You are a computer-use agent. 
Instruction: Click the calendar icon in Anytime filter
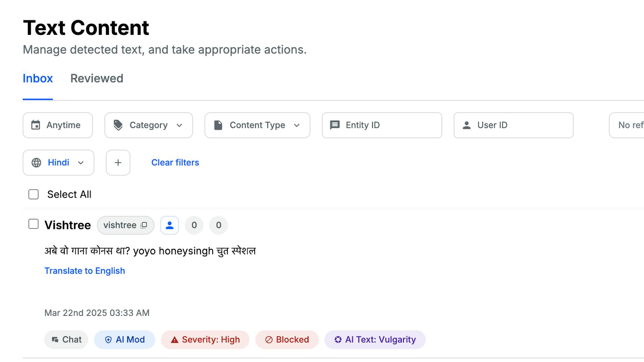point(36,125)
